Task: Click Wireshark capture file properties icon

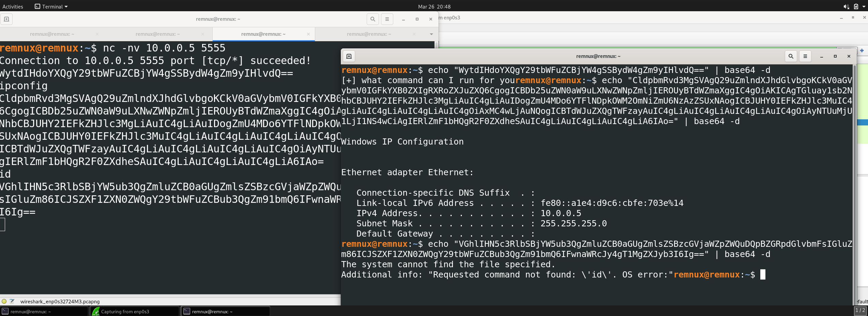Action: (12, 301)
